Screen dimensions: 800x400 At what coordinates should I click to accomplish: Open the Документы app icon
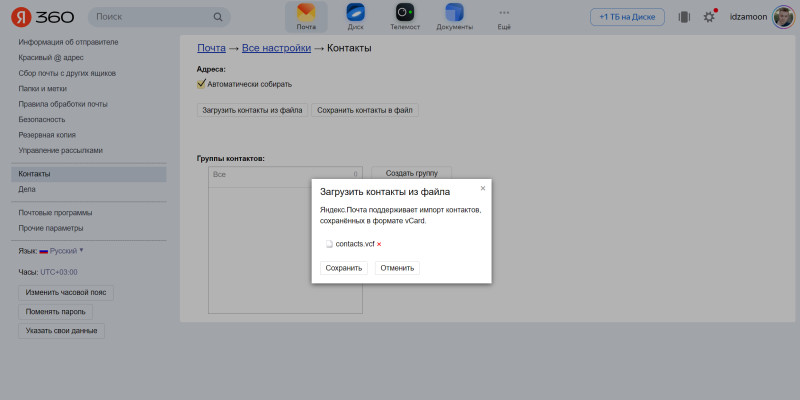point(455,16)
